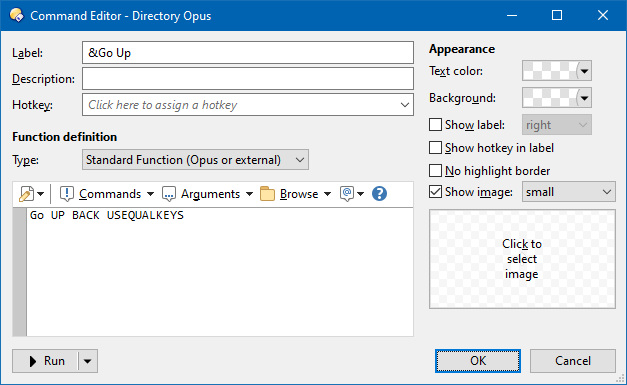Click the yellow Browse folder icon
The image size is (627, 385).
coord(267,194)
